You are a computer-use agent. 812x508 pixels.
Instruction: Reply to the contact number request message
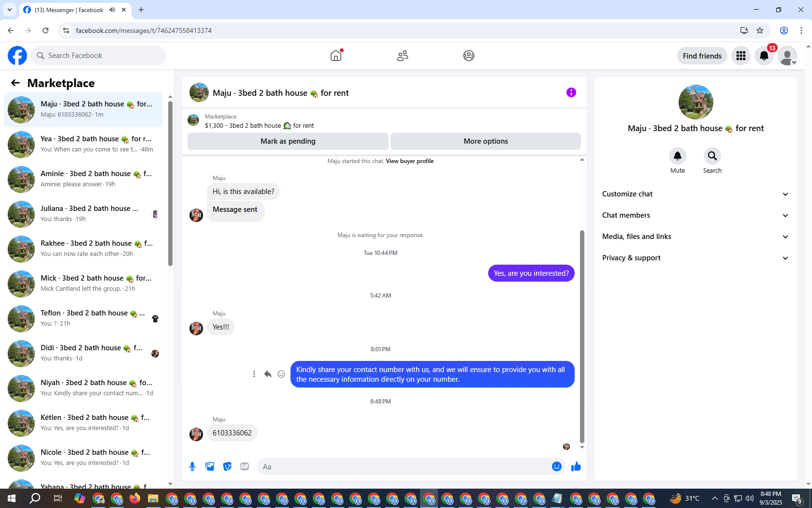[268, 374]
